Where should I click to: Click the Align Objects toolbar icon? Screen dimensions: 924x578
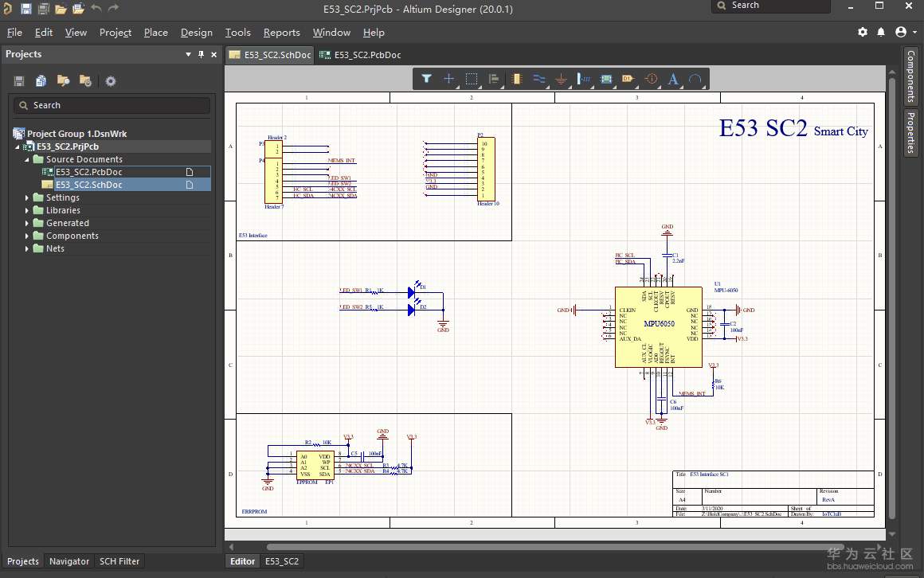tap(494, 79)
